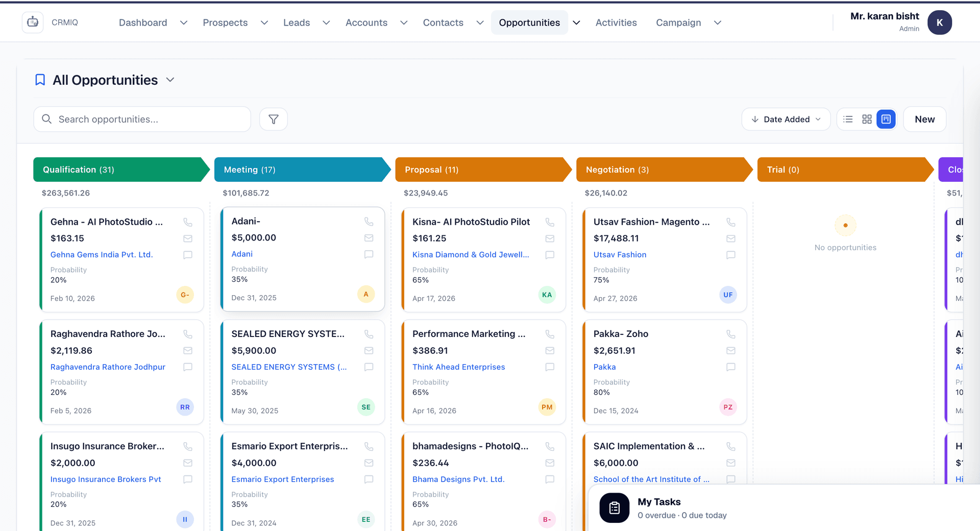Open the Prospects menu item
980x531 pixels.
point(225,22)
